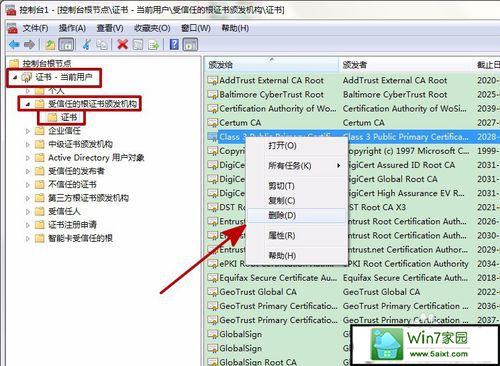Click the Cut scissors toolbar icon
This screenshot has height=366, width=500.
(87, 44)
